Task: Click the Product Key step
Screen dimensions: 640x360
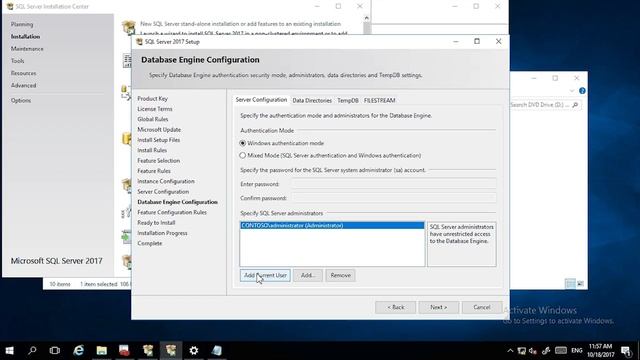Action: (x=152, y=99)
